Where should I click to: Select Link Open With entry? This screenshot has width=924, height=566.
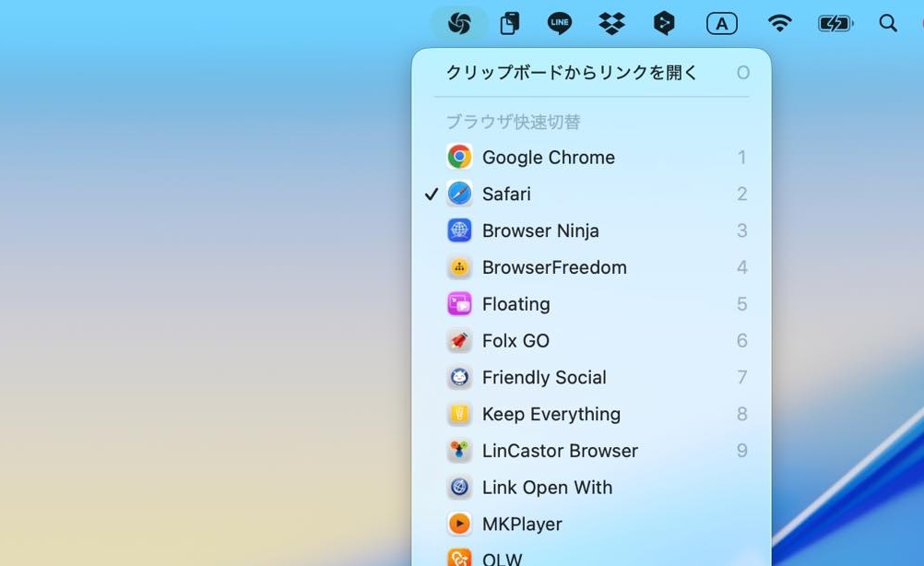point(547,488)
